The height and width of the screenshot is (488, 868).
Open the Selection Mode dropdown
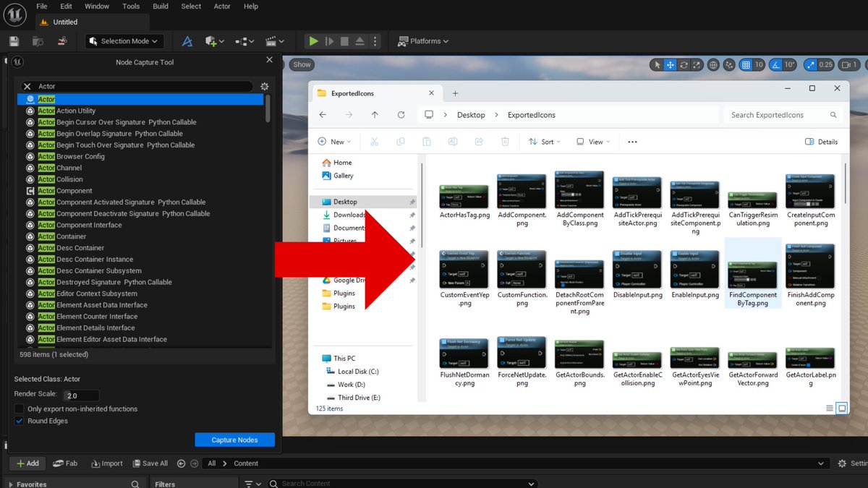click(x=124, y=41)
